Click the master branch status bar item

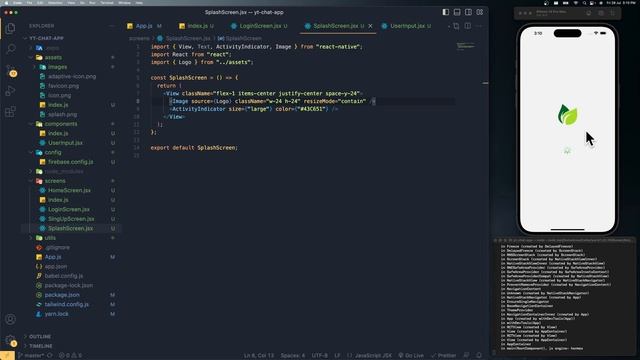[32, 356]
